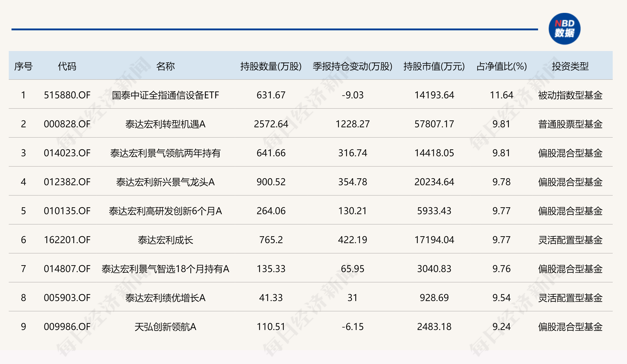Screen dimensions: 627x364
Task: Click the 持股数量(万股) column header
Action: click(271, 66)
